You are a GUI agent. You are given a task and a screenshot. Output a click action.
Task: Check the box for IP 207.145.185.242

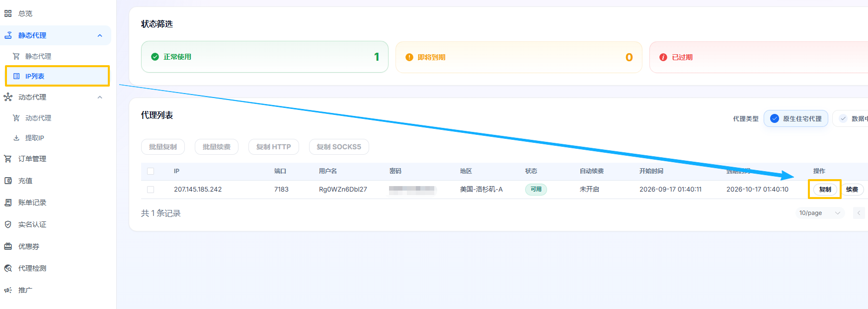(151, 190)
